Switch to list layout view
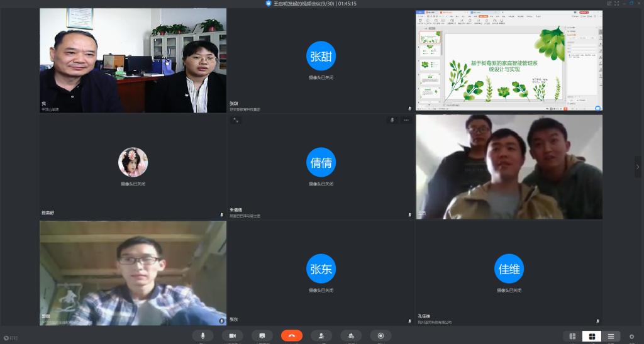 [x=611, y=336]
